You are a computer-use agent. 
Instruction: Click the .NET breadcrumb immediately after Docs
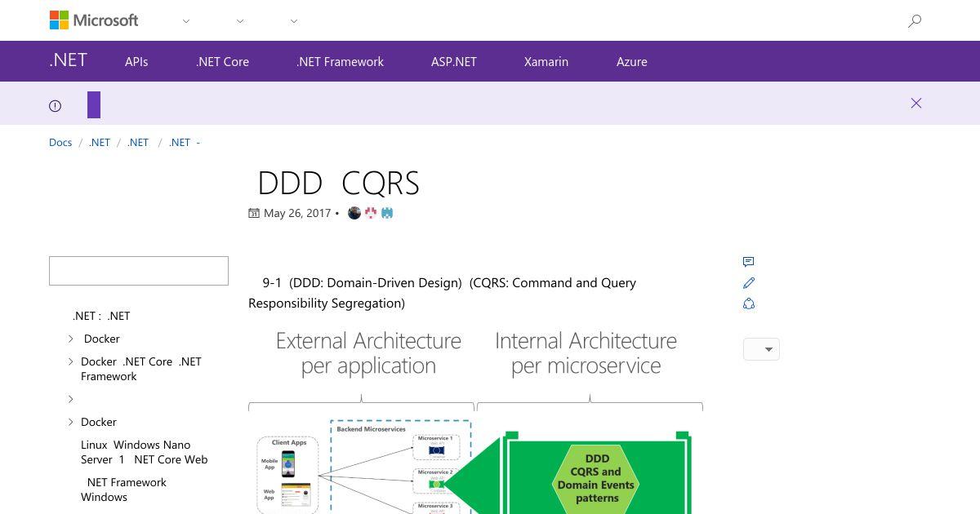[x=100, y=142]
